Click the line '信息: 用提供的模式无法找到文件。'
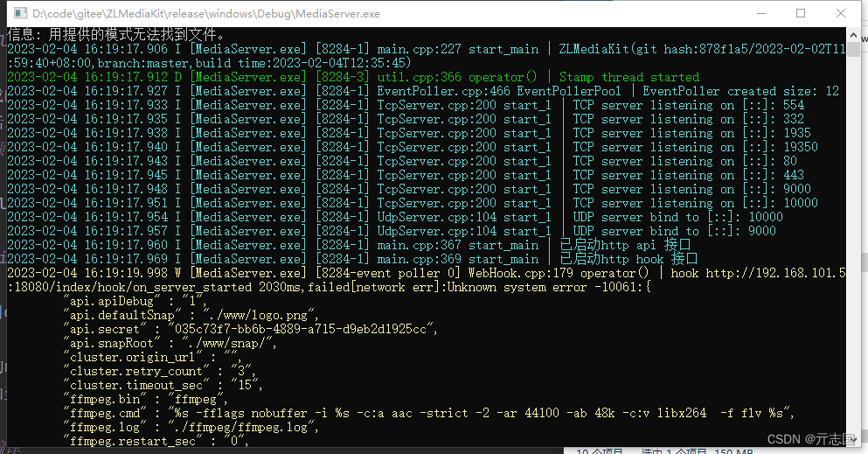Screen dimensions: 868x454 [x=115, y=35]
